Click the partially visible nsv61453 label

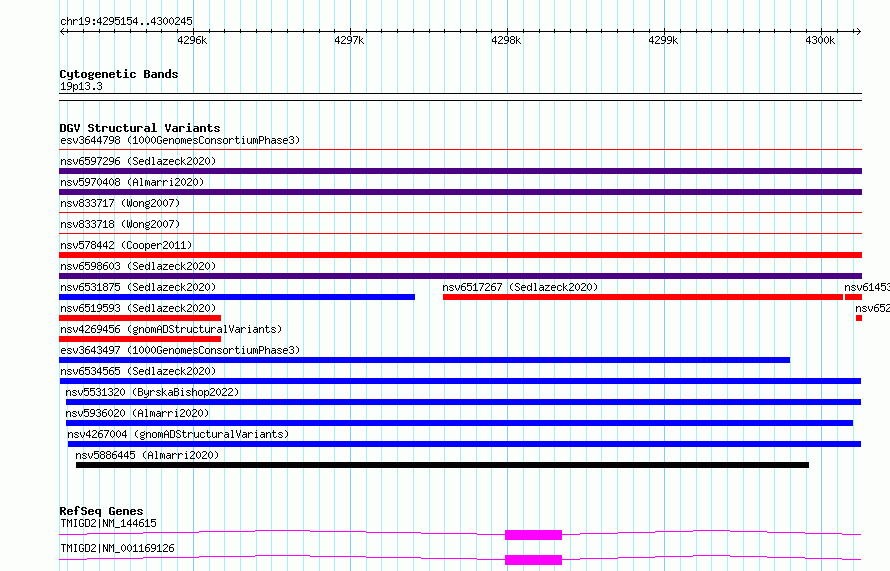[867, 287]
